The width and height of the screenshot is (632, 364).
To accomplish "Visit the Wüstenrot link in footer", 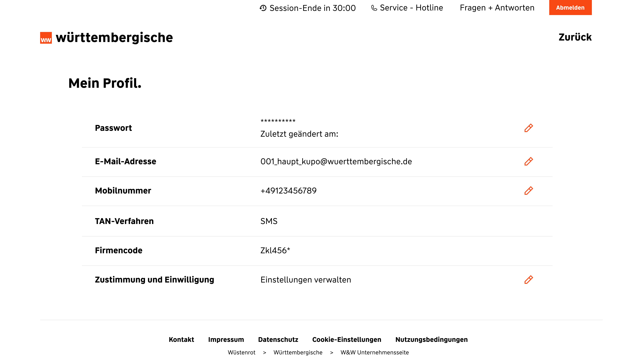I will [x=241, y=352].
